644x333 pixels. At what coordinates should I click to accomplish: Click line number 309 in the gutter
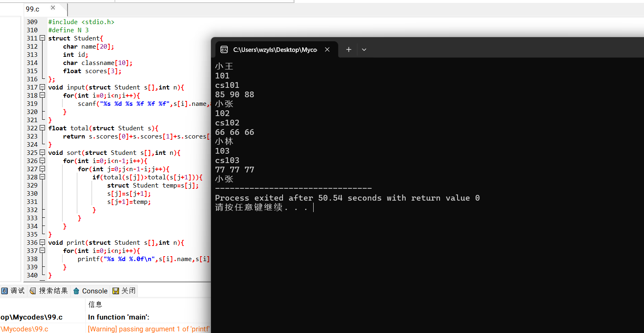pyautogui.click(x=32, y=22)
